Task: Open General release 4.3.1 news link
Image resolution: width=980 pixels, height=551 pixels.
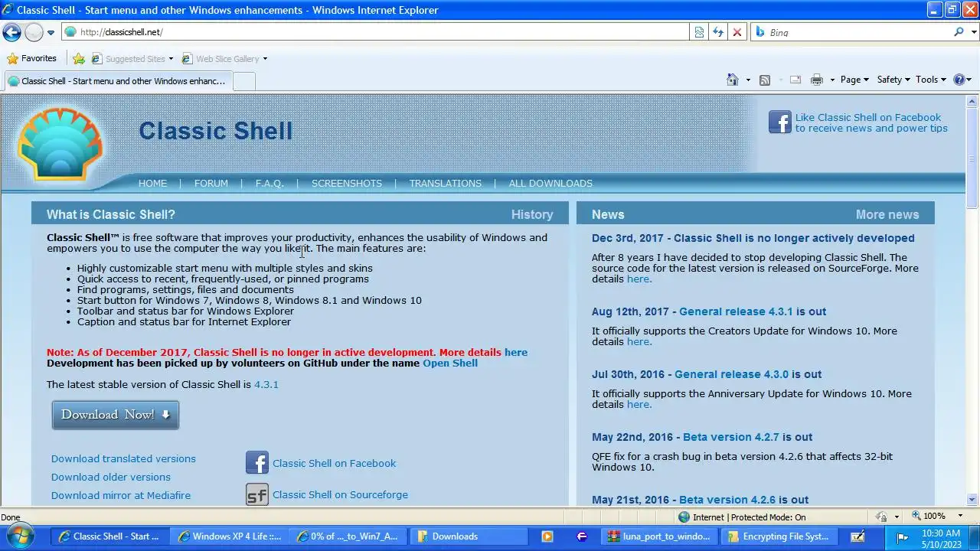Action: pyautogui.click(x=736, y=311)
